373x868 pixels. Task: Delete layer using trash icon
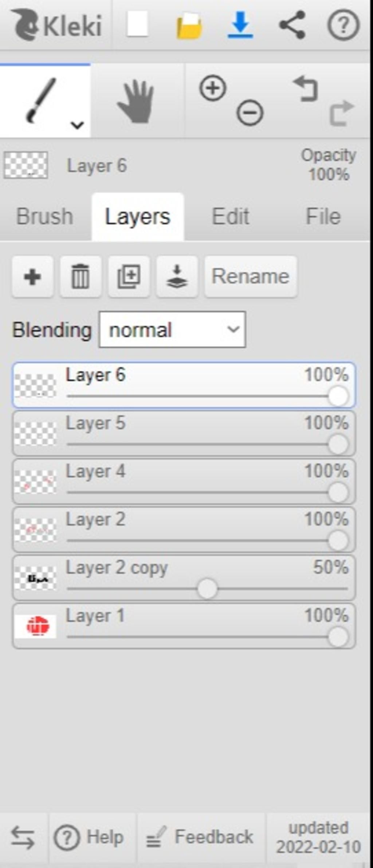pos(81,277)
